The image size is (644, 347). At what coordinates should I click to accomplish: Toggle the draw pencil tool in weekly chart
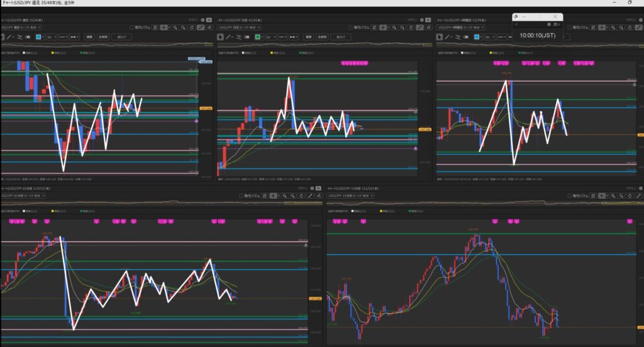click(x=200, y=28)
